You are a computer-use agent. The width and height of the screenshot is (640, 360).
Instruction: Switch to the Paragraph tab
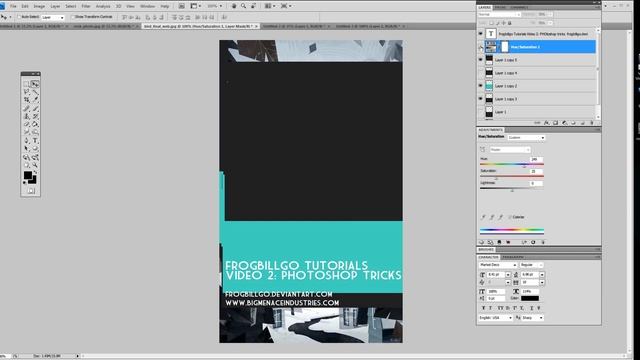pos(513,257)
